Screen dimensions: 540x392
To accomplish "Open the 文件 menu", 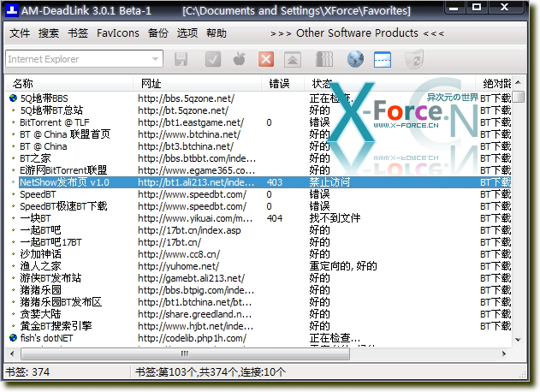I will 20,33.
